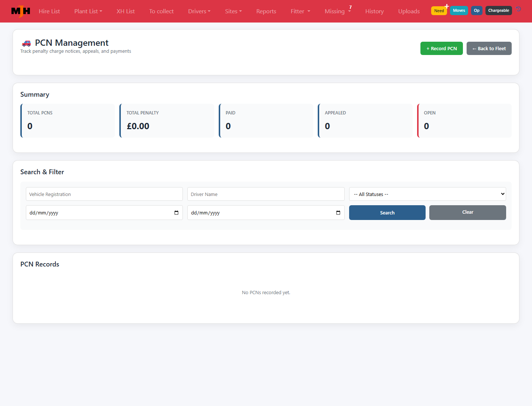Open the end date calendar picker icon
The width and height of the screenshot is (532, 406).
pos(338,213)
